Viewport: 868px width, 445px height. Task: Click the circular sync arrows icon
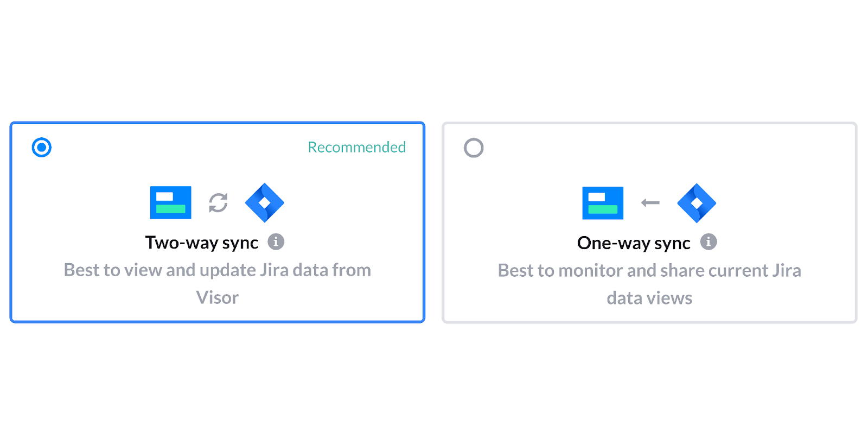pyautogui.click(x=218, y=203)
